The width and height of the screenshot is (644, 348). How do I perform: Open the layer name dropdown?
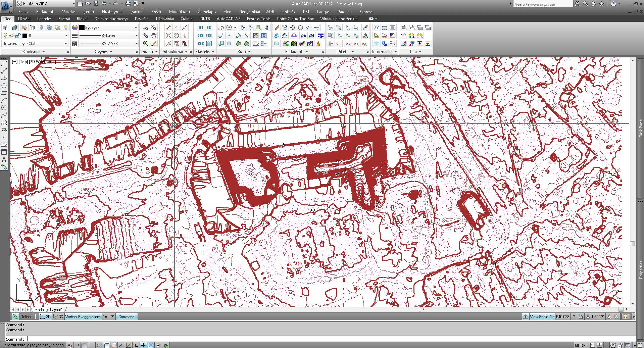[66, 36]
